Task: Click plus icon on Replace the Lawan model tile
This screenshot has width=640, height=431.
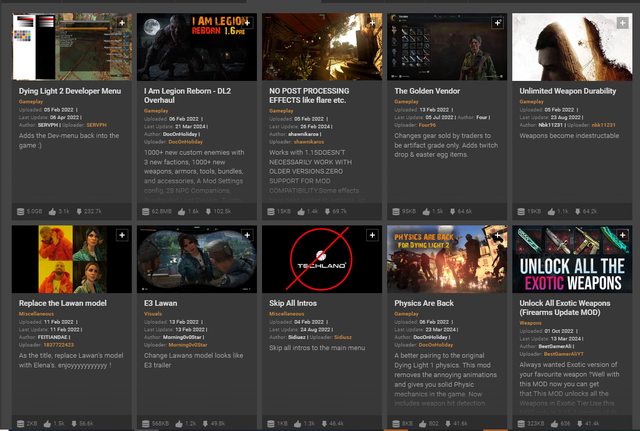Action: 121,234
